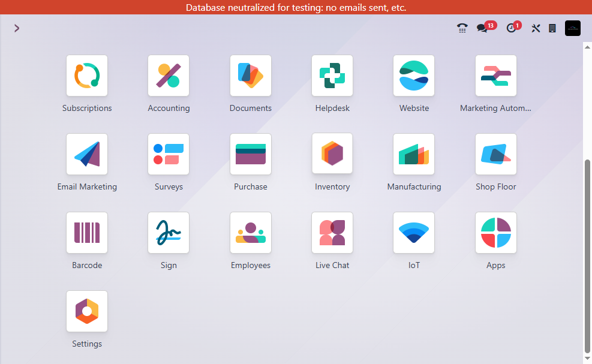Open the Sign app

[169, 233]
